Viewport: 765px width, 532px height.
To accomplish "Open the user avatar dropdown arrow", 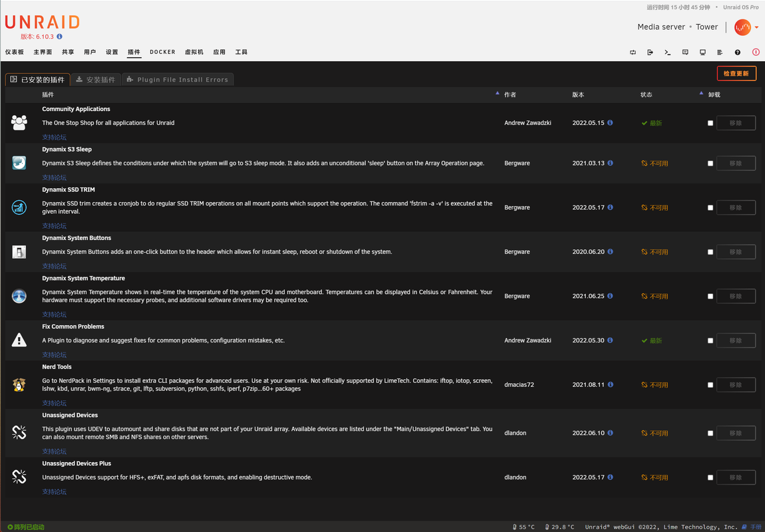I will click(x=757, y=27).
